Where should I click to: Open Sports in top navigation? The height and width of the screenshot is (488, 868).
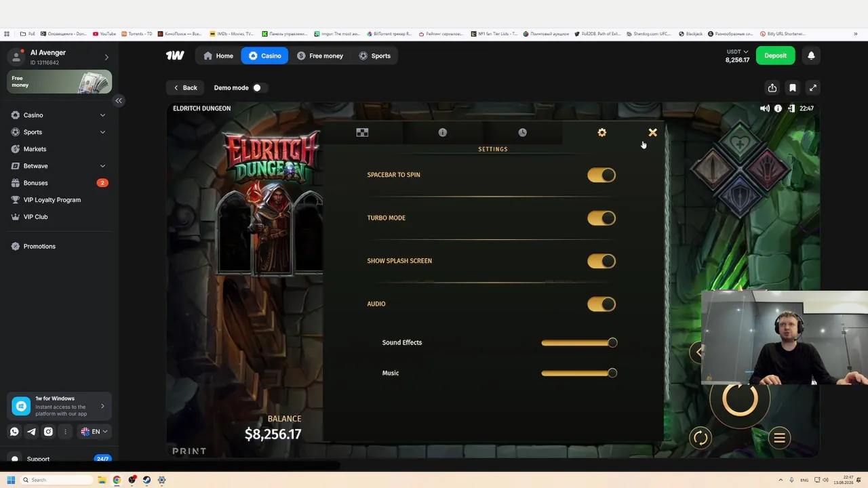(374, 56)
